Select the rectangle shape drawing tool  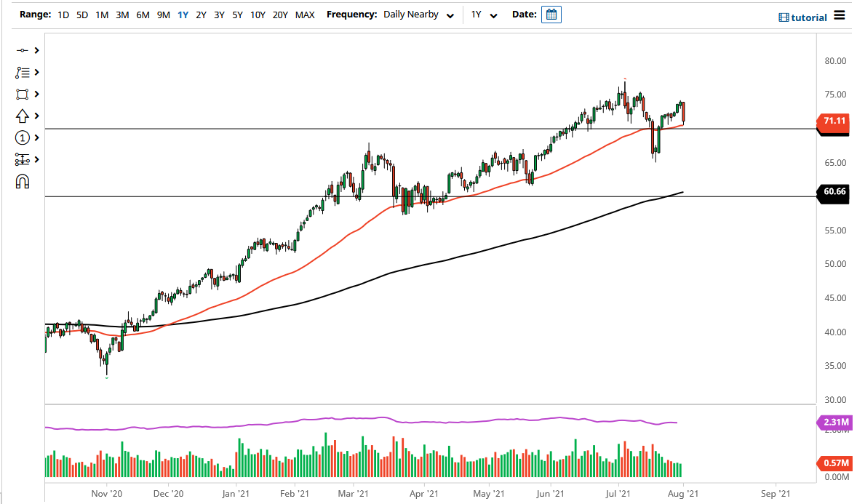pos(22,94)
